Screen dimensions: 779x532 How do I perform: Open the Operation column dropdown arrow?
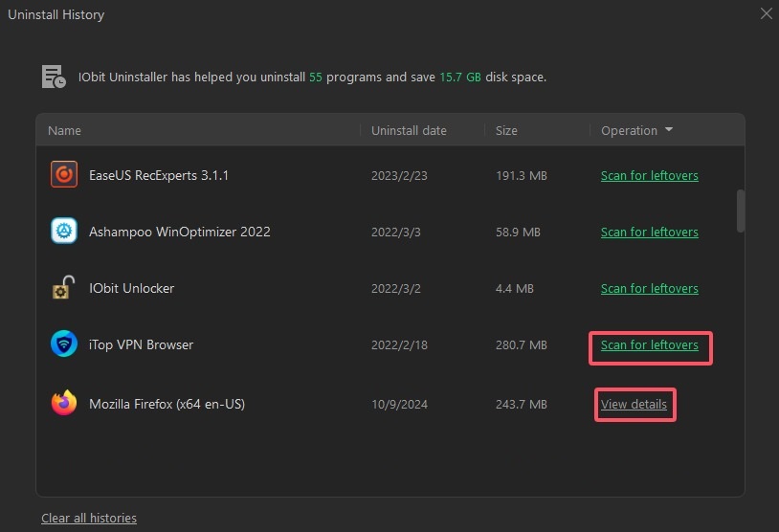click(669, 129)
